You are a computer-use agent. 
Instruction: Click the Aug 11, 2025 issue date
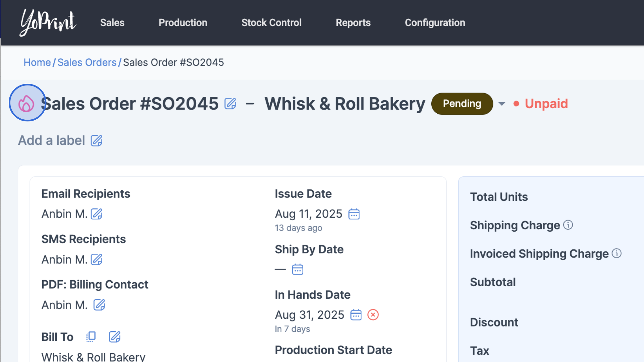(x=309, y=214)
